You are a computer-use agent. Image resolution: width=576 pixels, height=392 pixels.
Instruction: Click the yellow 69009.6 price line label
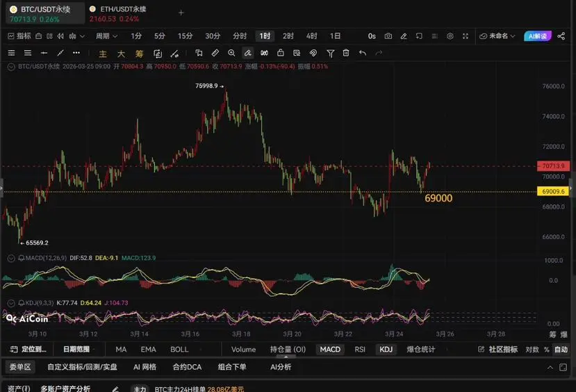click(x=553, y=191)
